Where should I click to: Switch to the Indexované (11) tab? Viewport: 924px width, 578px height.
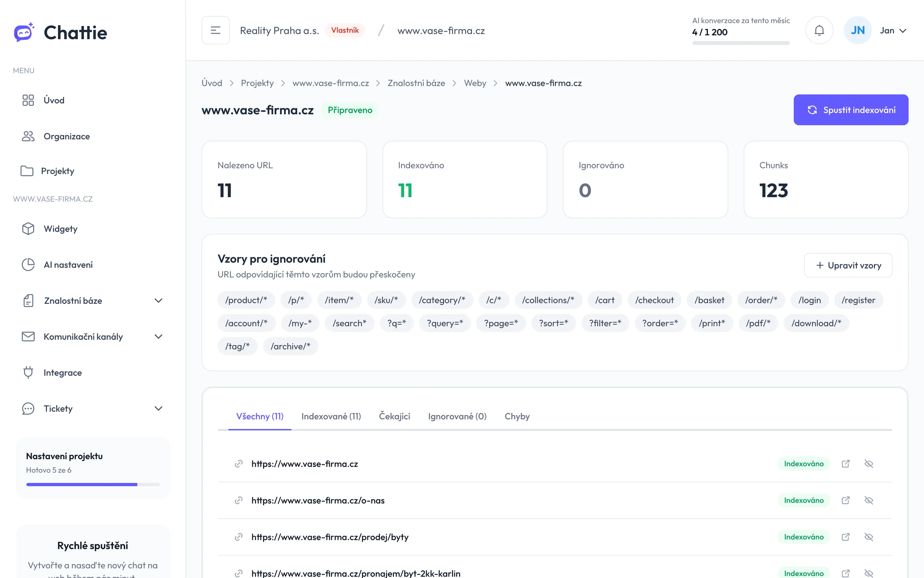[331, 416]
